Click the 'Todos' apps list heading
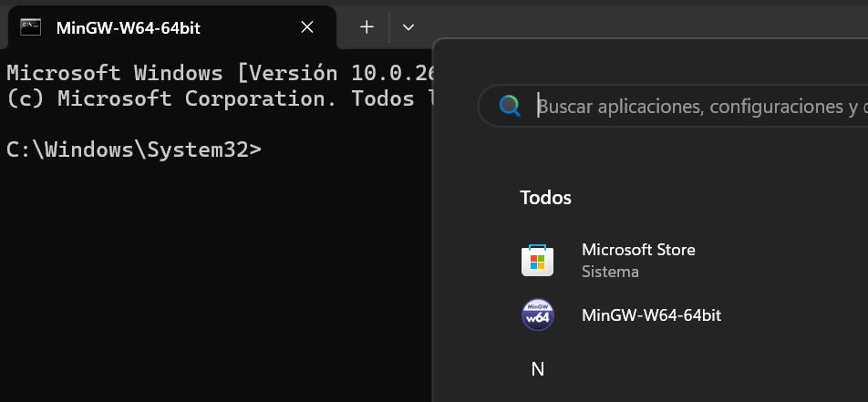 point(545,197)
